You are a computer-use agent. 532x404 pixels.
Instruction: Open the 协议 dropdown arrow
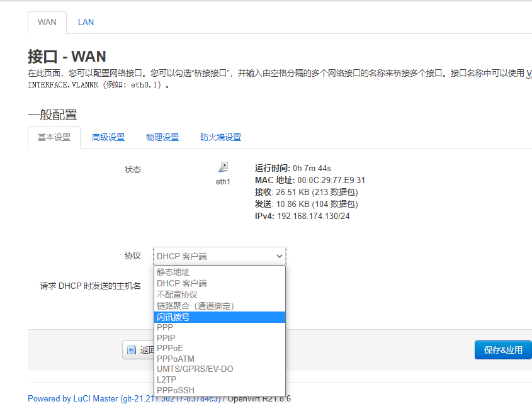pyautogui.click(x=279, y=256)
